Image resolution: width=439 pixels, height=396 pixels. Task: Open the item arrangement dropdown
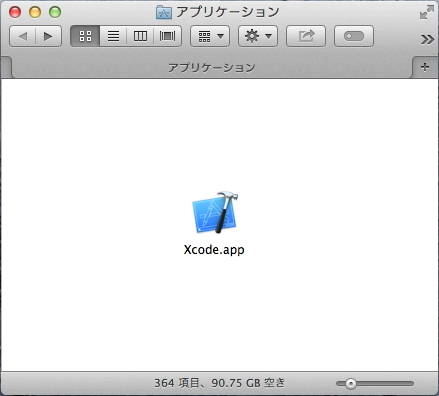coord(210,36)
